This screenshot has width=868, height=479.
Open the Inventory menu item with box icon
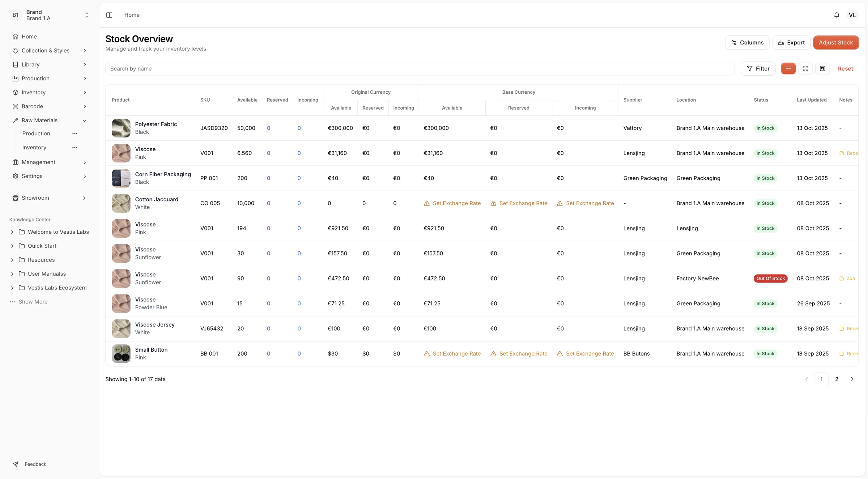(50, 93)
